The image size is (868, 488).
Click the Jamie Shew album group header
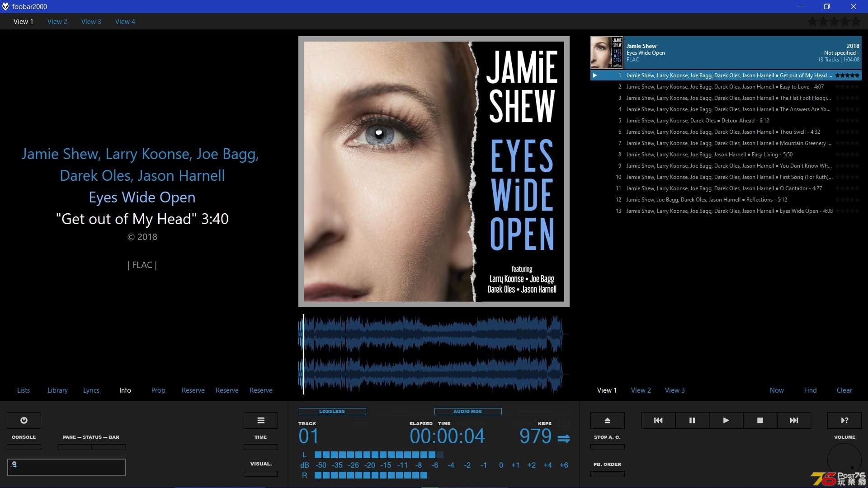click(726, 53)
